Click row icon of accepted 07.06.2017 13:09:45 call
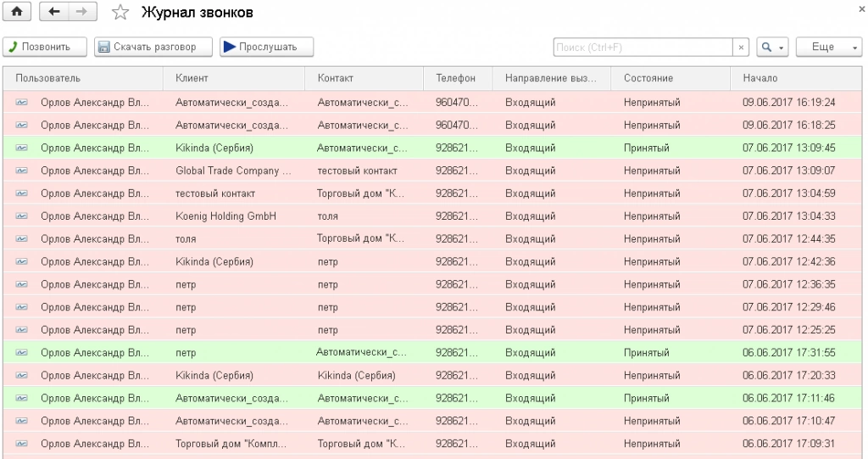This screenshot has width=868, height=459. click(x=21, y=148)
